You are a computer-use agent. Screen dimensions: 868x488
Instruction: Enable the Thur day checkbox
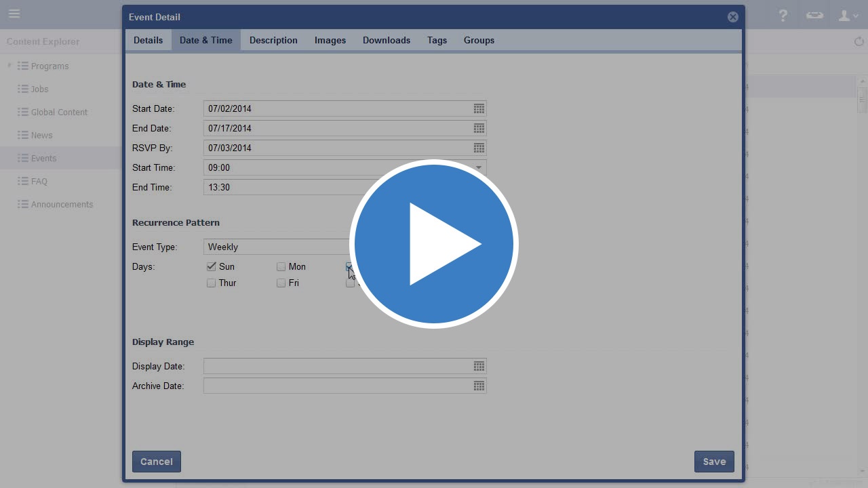212,283
